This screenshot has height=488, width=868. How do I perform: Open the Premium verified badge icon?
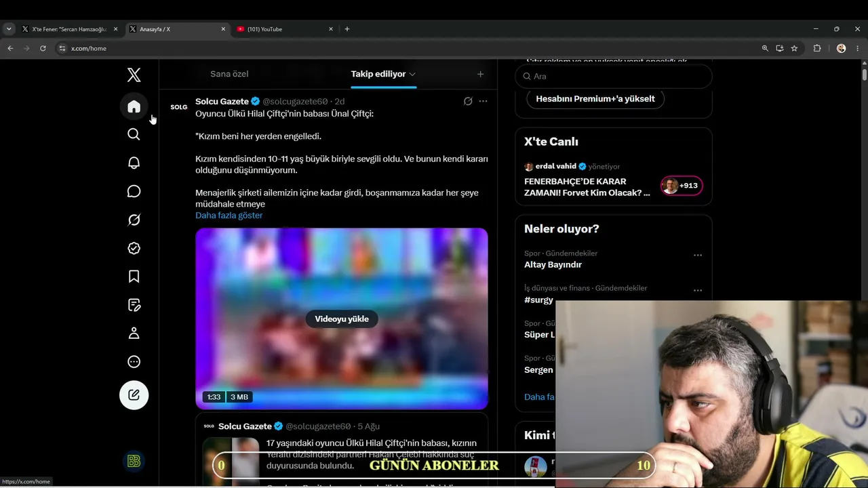[134, 248]
